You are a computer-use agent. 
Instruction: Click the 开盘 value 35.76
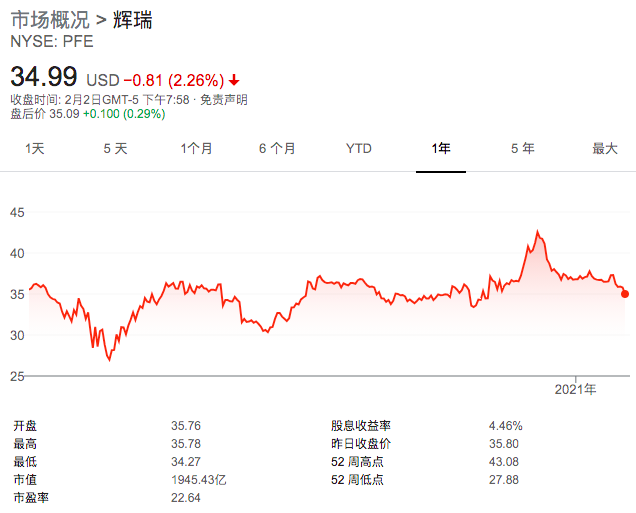186,426
